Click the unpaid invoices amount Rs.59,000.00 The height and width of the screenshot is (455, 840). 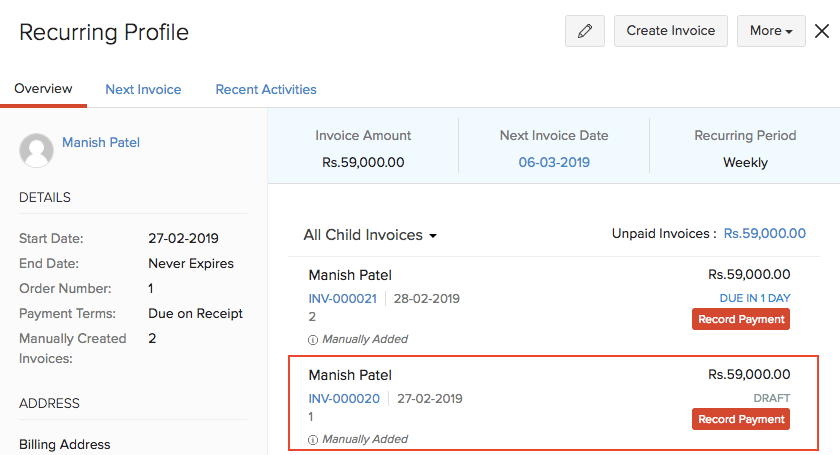(x=764, y=234)
